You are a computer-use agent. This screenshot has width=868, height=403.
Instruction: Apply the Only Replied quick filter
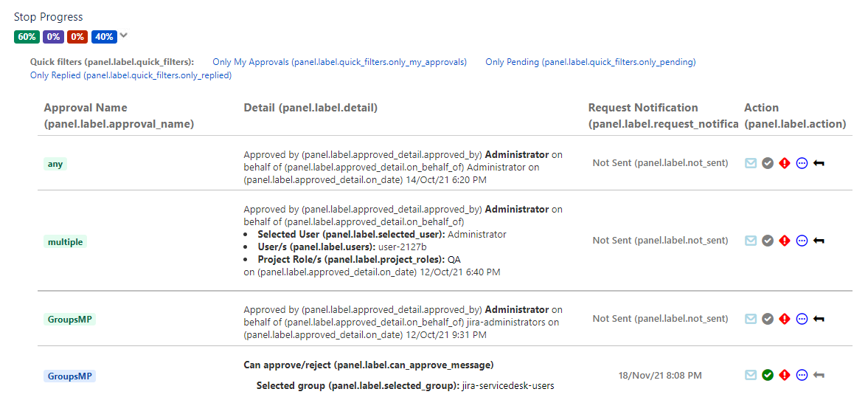(131, 75)
